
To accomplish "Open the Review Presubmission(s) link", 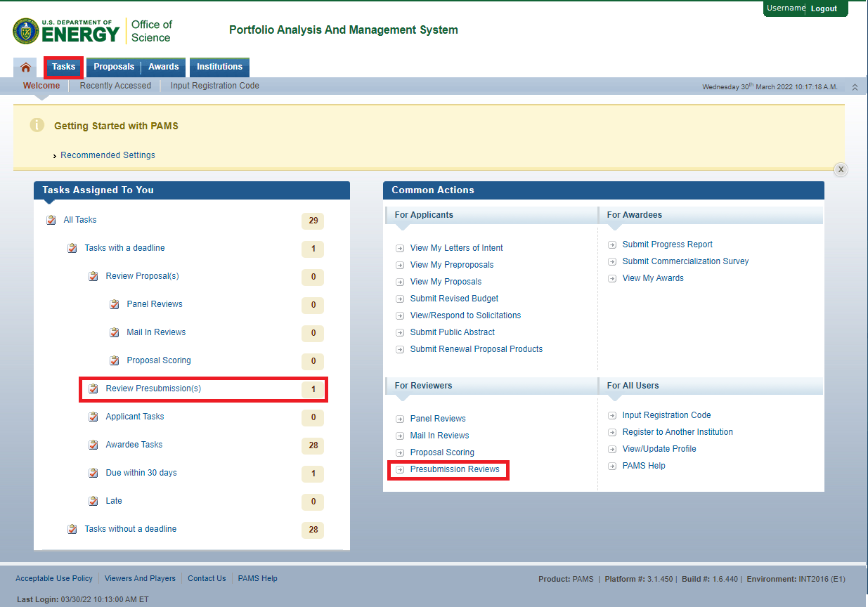I will (153, 389).
